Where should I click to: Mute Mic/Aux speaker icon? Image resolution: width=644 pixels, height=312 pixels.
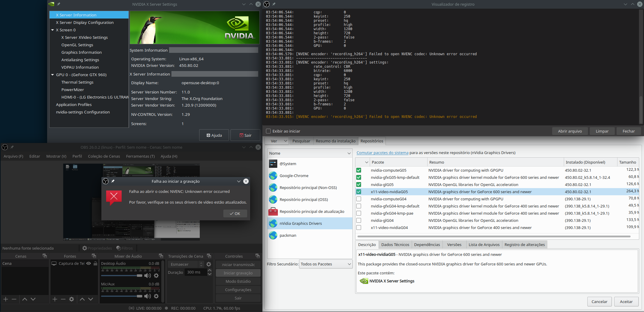click(x=148, y=296)
